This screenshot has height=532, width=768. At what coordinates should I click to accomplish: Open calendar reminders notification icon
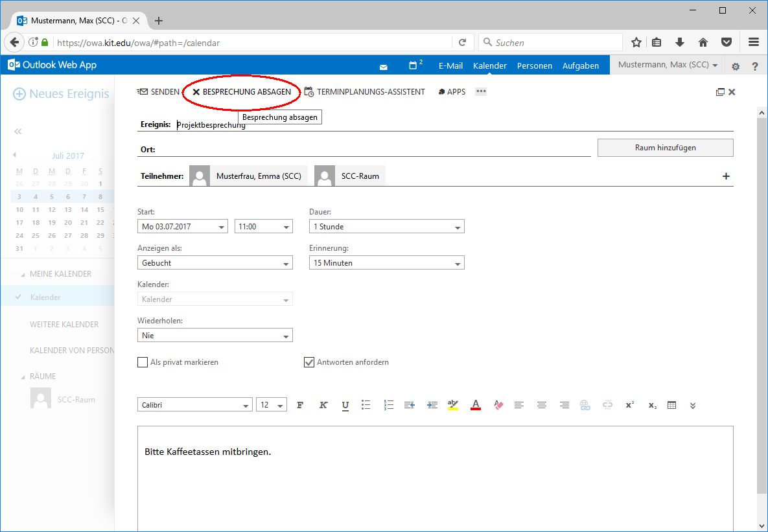416,65
